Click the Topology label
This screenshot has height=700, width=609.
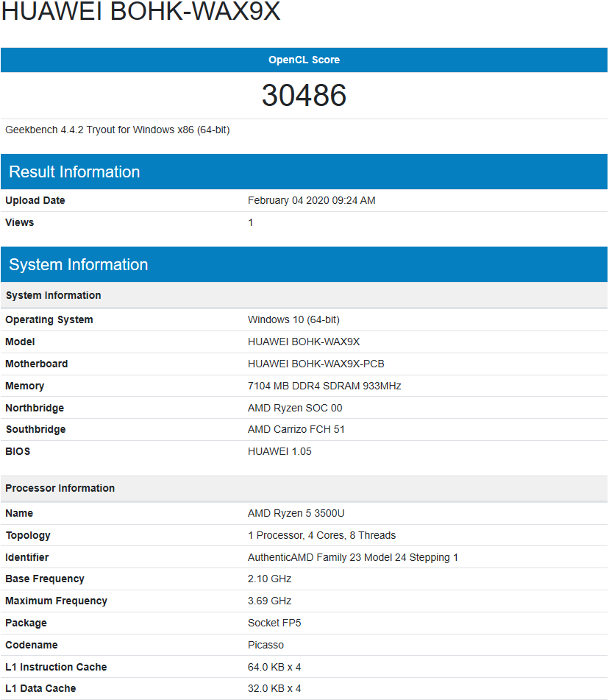pos(28,535)
